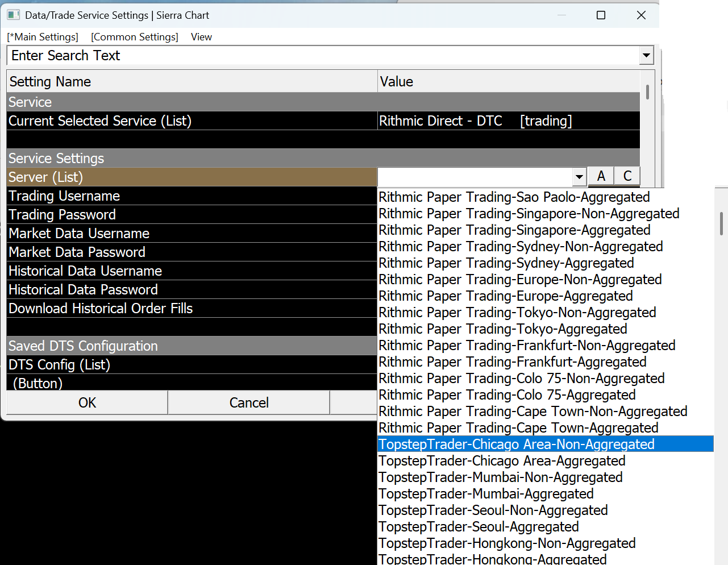This screenshot has width=728, height=565.
Task: Select the (Button) setting row
Action: [192, 383]
